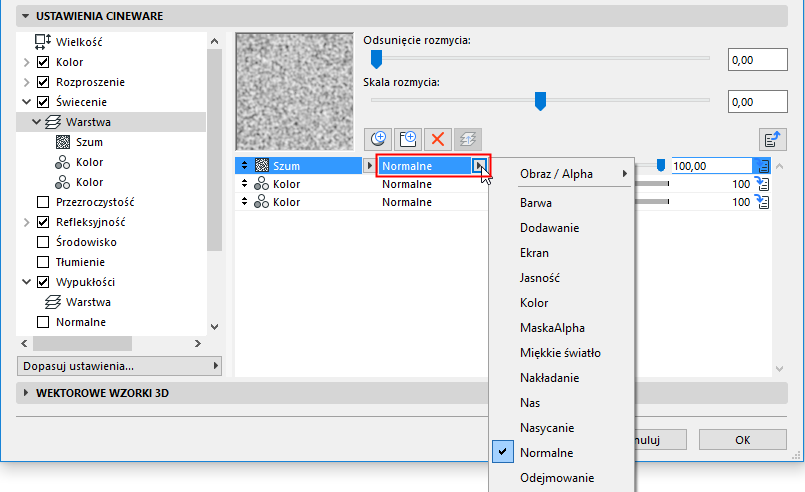Collapse the Świecenie tree node
Viewport: 805px width, 492px height.
(27, 102)
